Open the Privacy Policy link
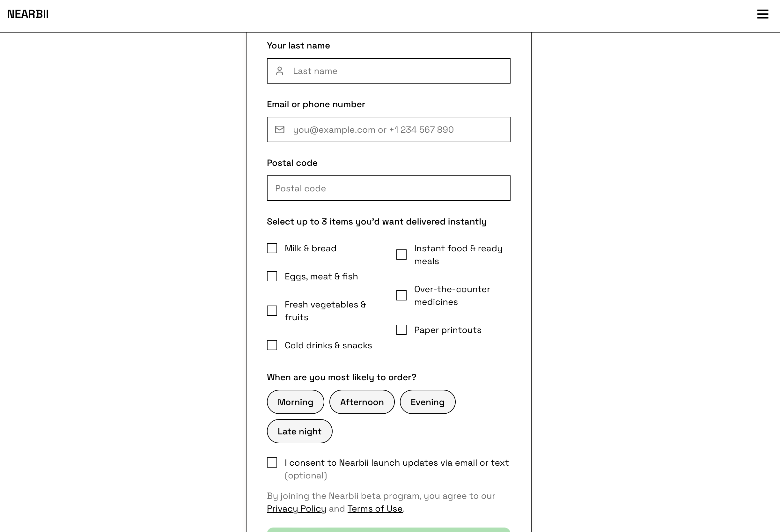Image resolution: width=780 pixels, height=532 pixels. (296, 508)
